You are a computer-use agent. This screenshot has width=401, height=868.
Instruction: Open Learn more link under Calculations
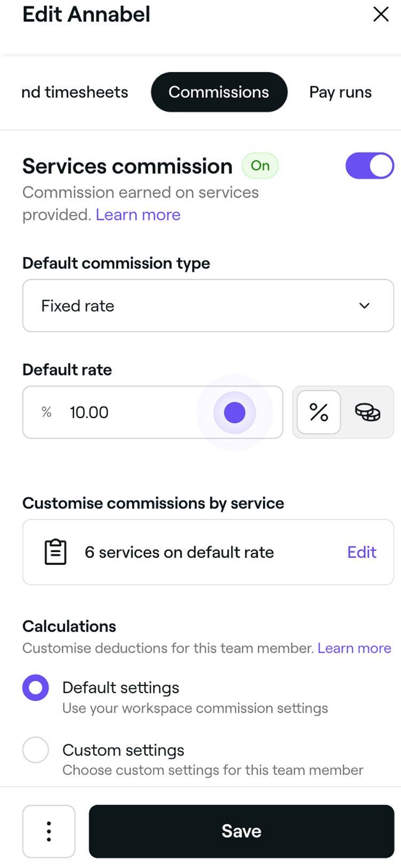pyautogui.click(x=354, y=648)
